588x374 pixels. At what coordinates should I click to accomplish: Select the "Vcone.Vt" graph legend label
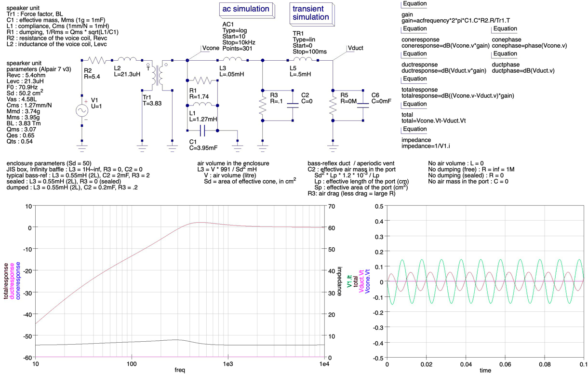click(367, 282)
